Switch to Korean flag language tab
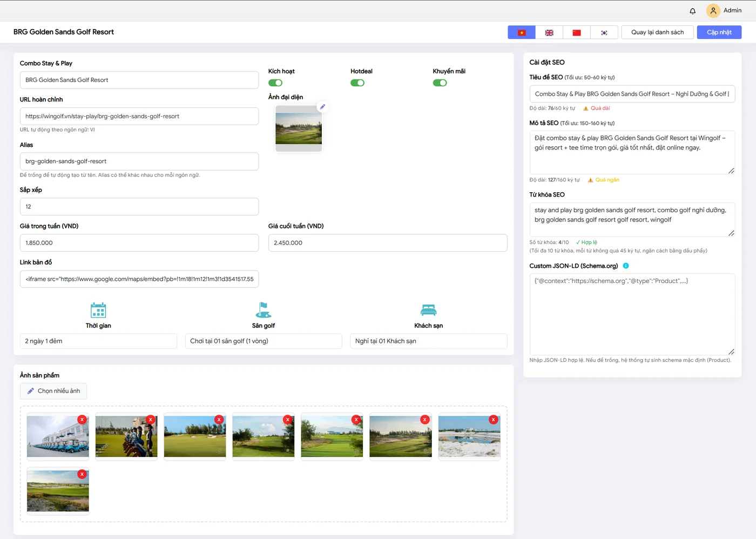The image size is (756, 539). [x=604, y=32]
